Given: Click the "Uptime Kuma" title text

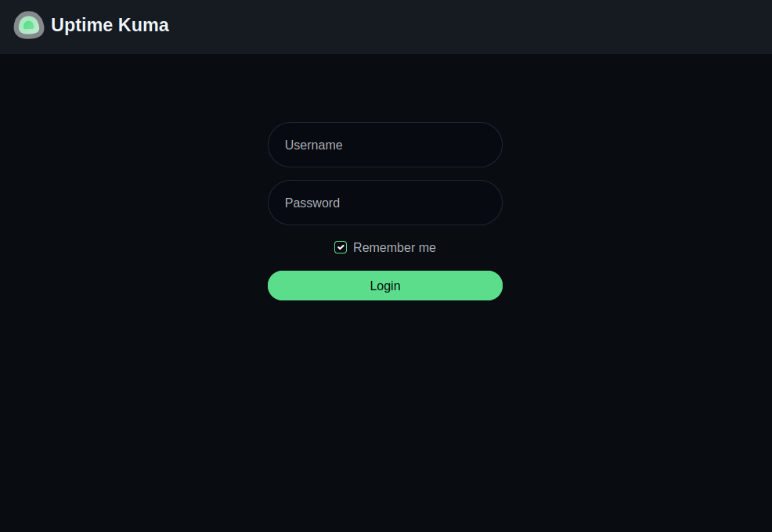Looking at the screenshot, I should pos(110,25).
